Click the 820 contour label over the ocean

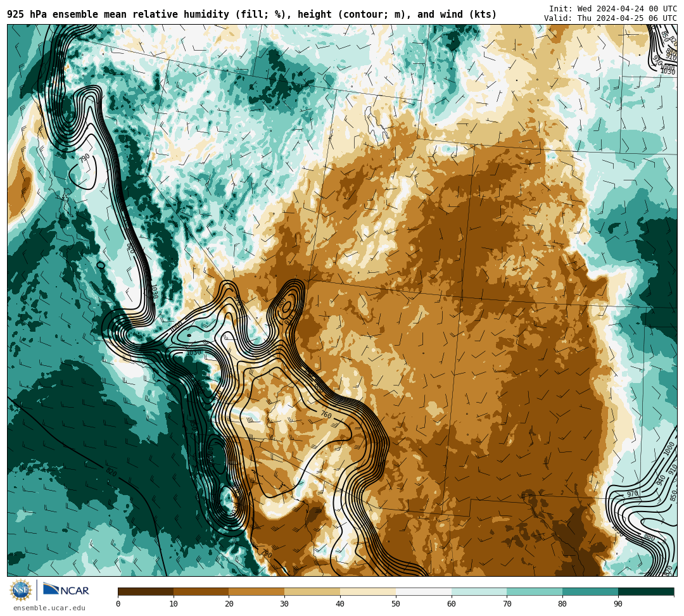pyautogui.click(x=111, y=472)
